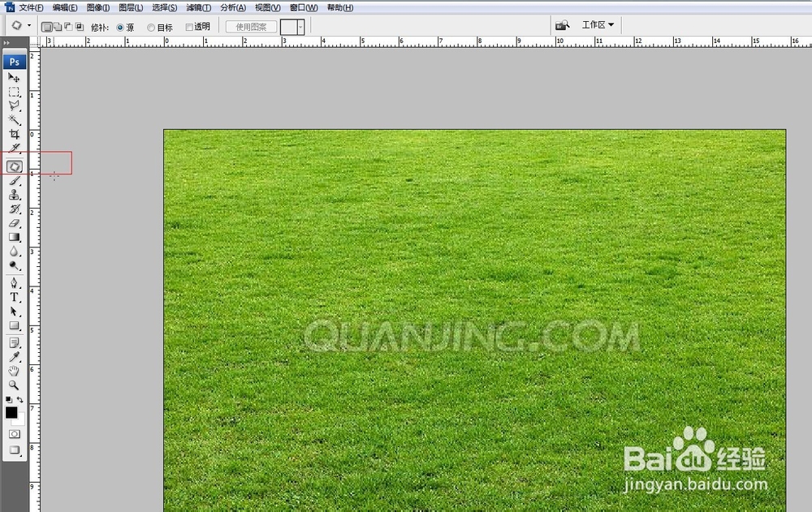Open the 选择(S) menu
This screenshot has height=512, width=812.
coord(165,8)
